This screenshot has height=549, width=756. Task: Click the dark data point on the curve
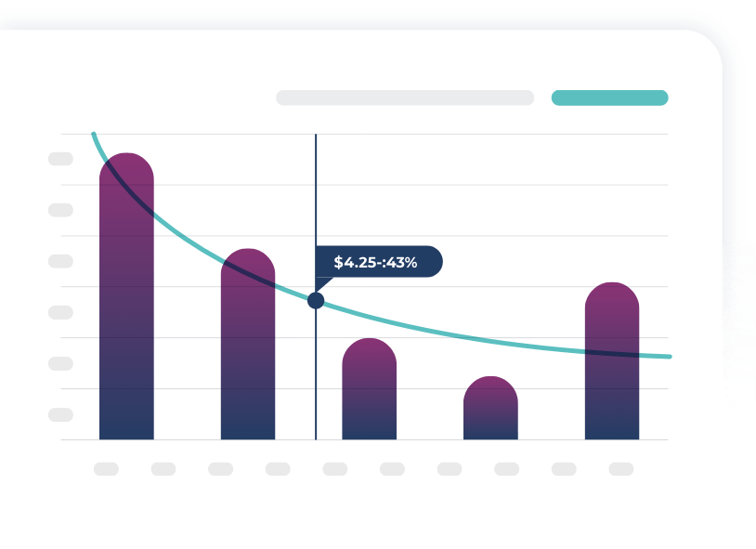[316, 300]
